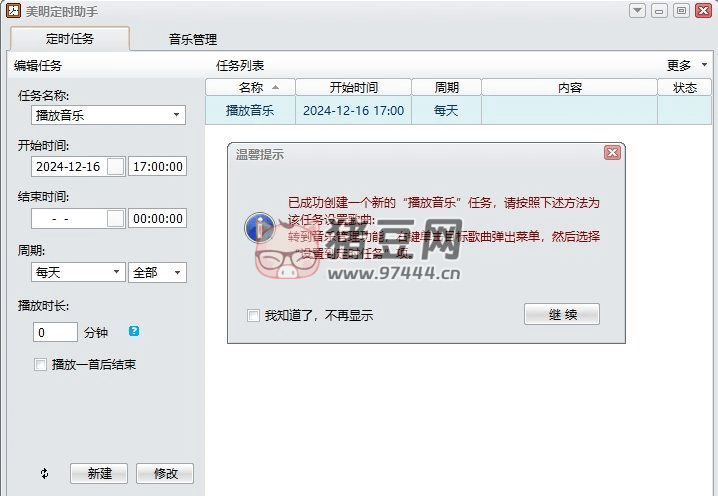Click the 状态 column header
The width and height of the screenshot is (718, 496).
[685, 87]
